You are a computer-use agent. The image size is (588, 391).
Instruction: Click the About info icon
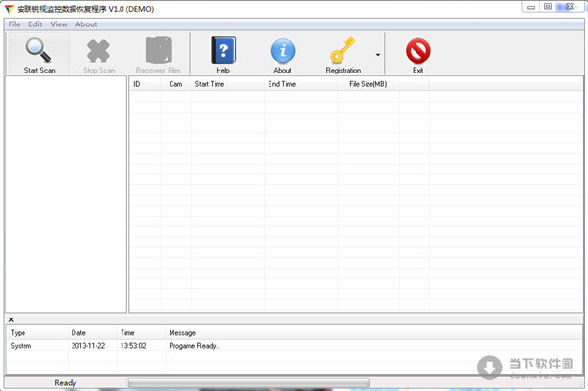(x=283, y=51)
